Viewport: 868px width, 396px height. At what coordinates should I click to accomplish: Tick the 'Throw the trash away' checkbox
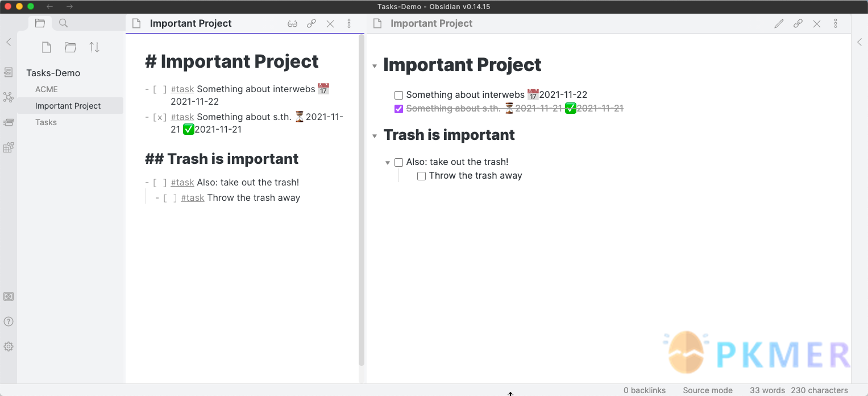(x=422, y=176)
